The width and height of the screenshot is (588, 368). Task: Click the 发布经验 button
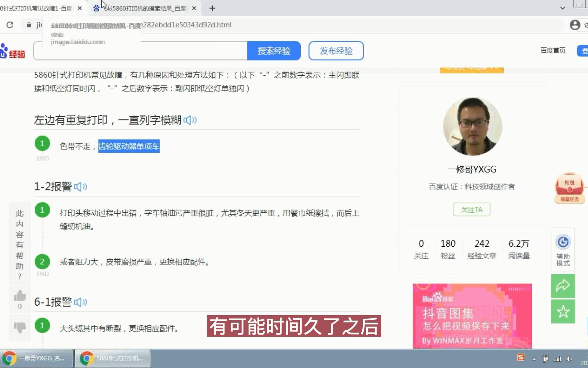click(x=336, y=51)
